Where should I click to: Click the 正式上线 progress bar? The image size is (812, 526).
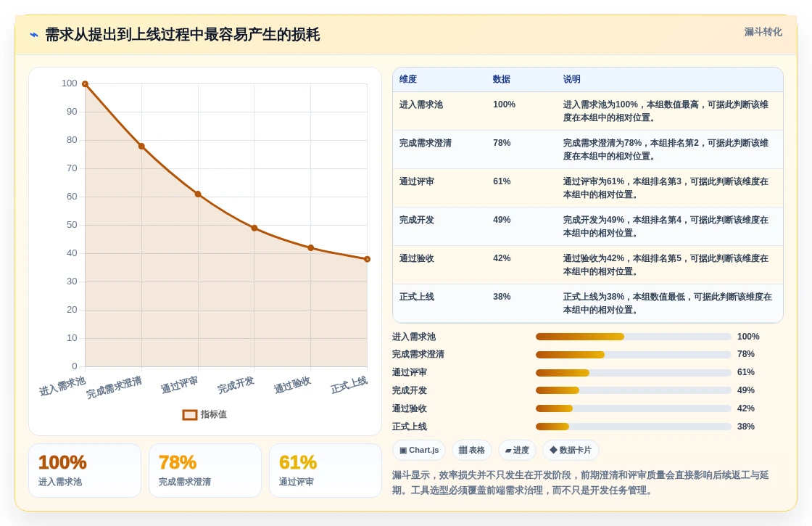[x=634, y=427]
